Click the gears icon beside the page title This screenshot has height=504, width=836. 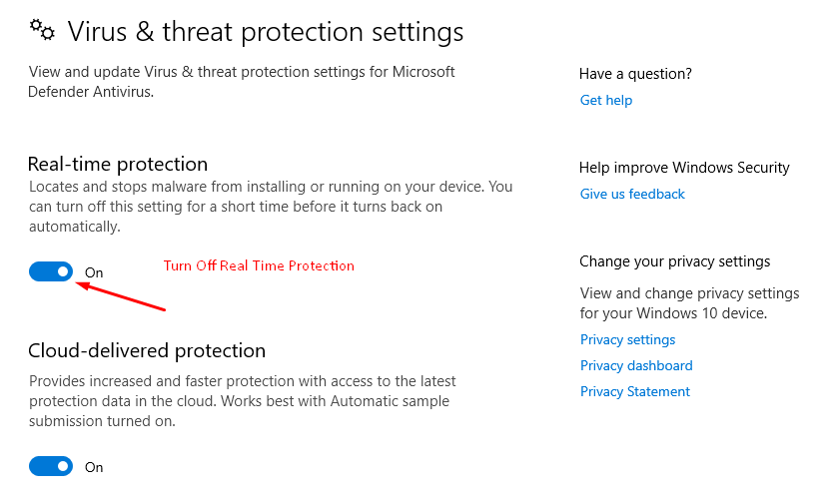[x=42, y=30]
